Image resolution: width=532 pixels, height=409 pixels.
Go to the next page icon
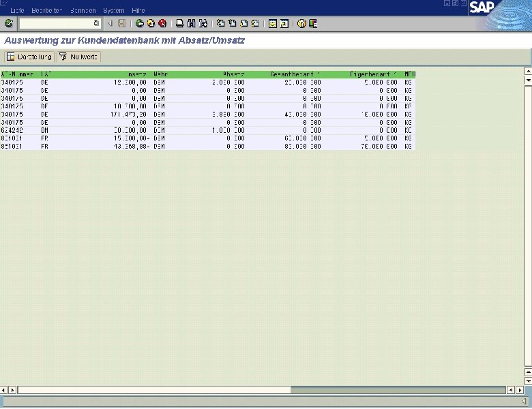click(243, 23)
